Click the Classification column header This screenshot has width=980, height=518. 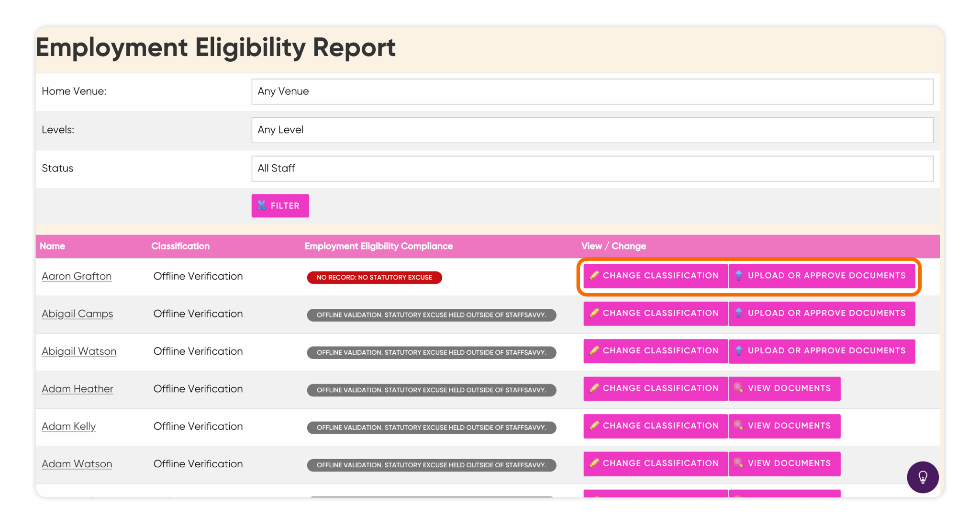tap(180, 246)
